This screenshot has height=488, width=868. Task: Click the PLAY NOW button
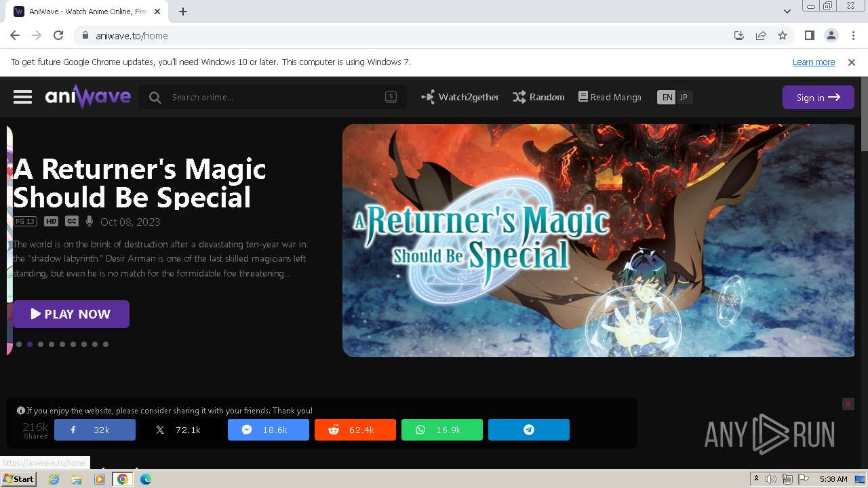point(71,314)
